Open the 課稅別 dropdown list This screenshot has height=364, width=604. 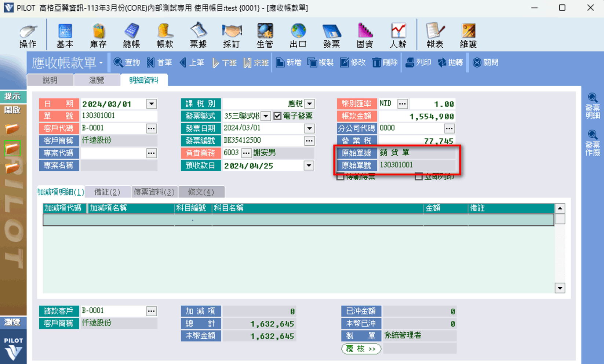coord(309,104)
